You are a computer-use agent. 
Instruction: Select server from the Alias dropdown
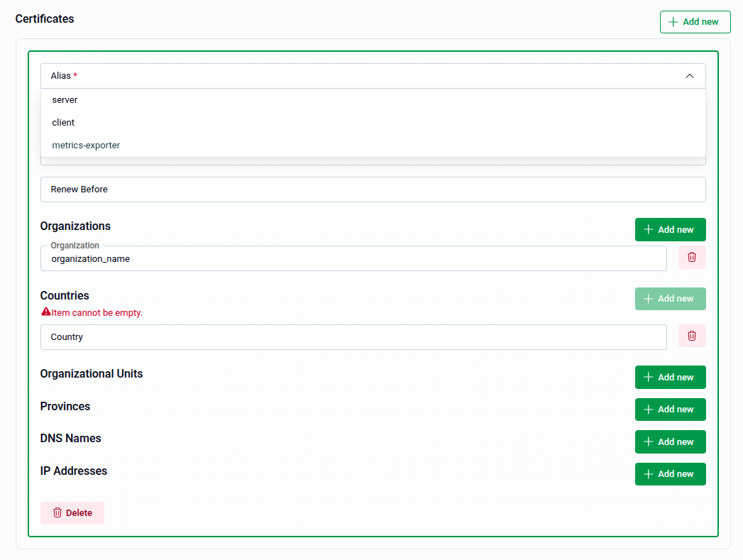click(65, 99)
